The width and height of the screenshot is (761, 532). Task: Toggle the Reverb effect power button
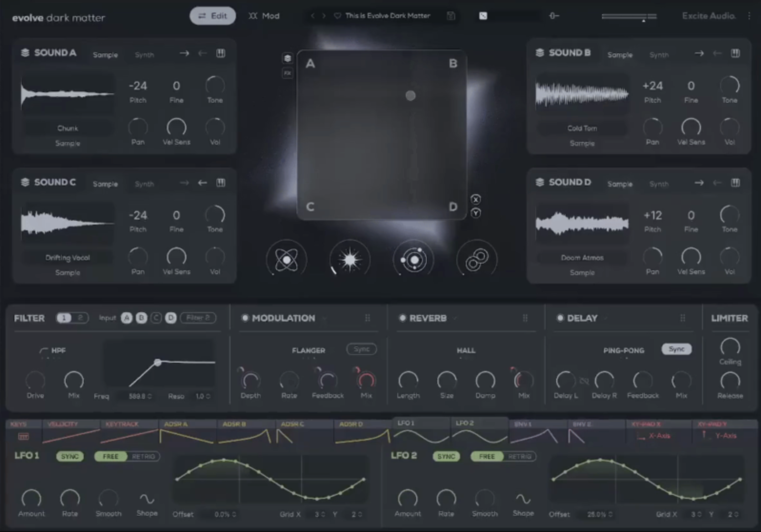pos(402,318)
